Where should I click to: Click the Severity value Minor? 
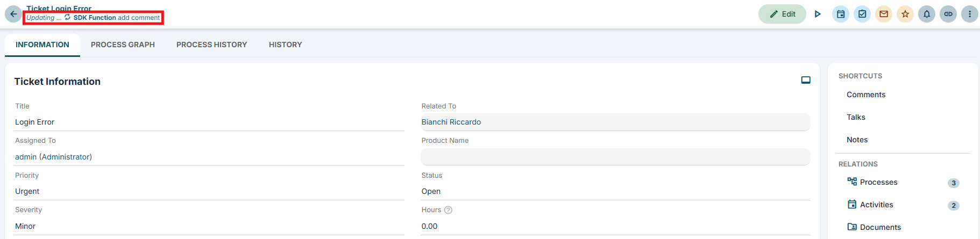25,226
